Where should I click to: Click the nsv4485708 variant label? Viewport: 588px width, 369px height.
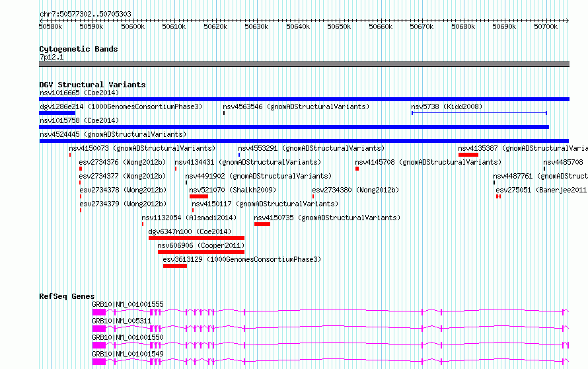click(564, 162)
